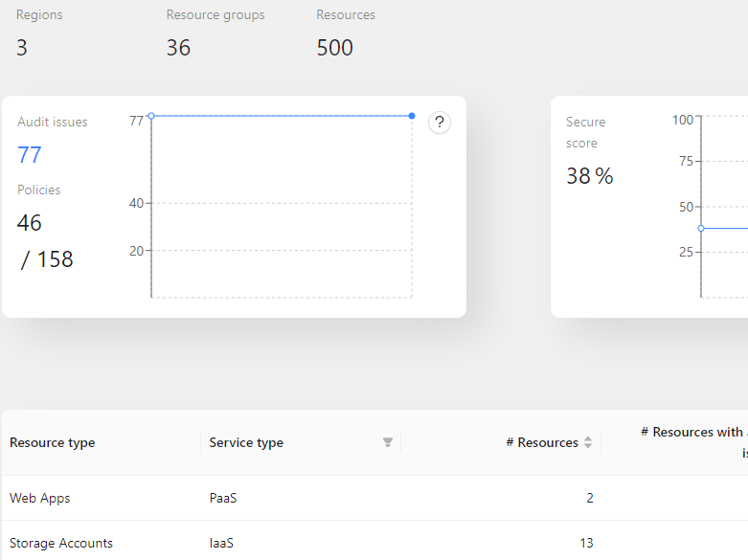
Task: Click the data point on Secure score chart
Action: click(701, 228)
